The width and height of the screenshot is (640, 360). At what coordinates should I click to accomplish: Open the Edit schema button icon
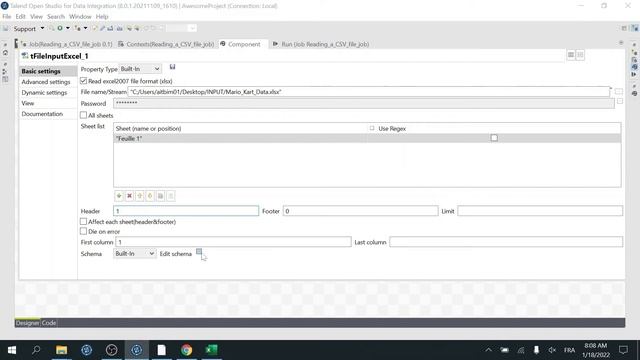tap(199, 251)
